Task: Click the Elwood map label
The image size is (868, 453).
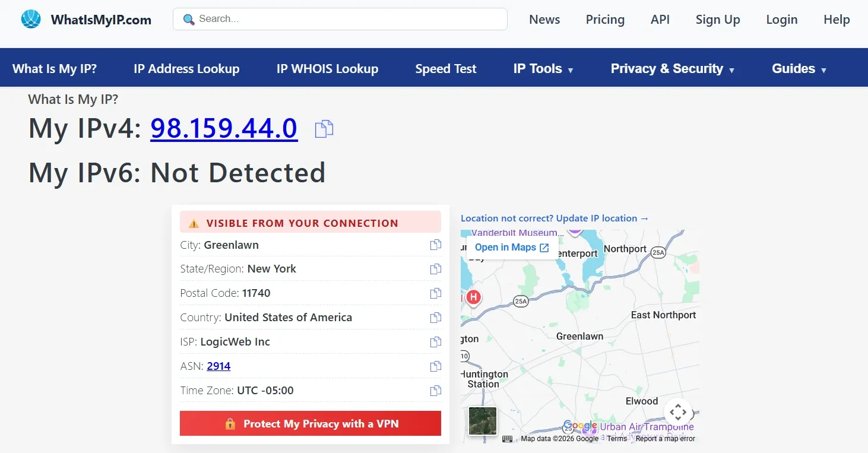Action: coord(642,401)
